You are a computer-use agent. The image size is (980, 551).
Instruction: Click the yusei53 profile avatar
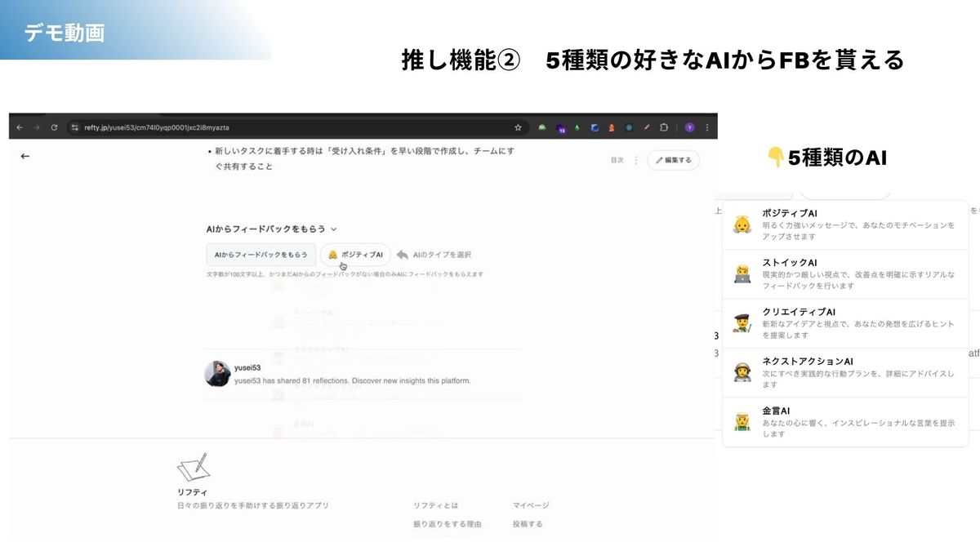(217, 374)
